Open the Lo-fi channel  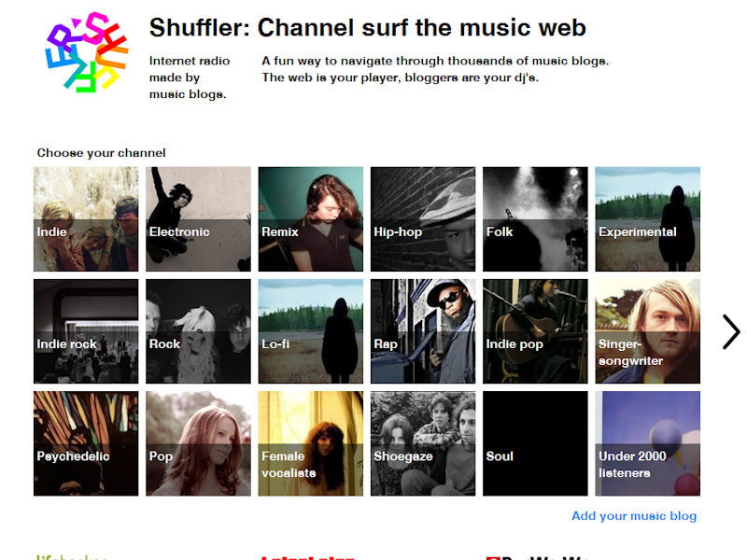point(310,331)
